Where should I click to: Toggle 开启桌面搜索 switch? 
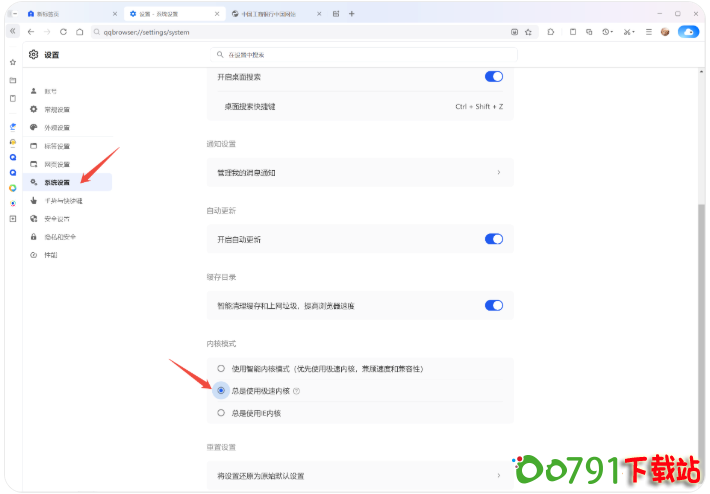(493, 76)
